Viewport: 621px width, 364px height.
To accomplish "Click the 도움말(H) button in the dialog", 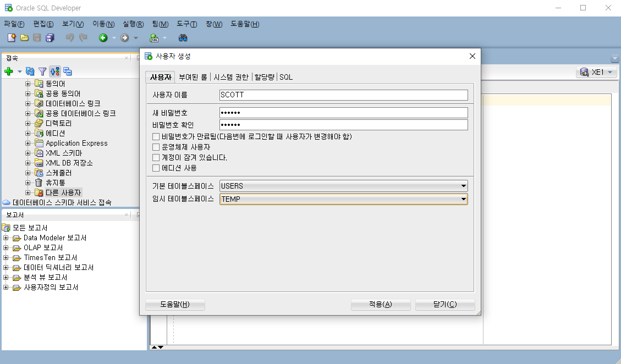I will click(x=175, y=304).
